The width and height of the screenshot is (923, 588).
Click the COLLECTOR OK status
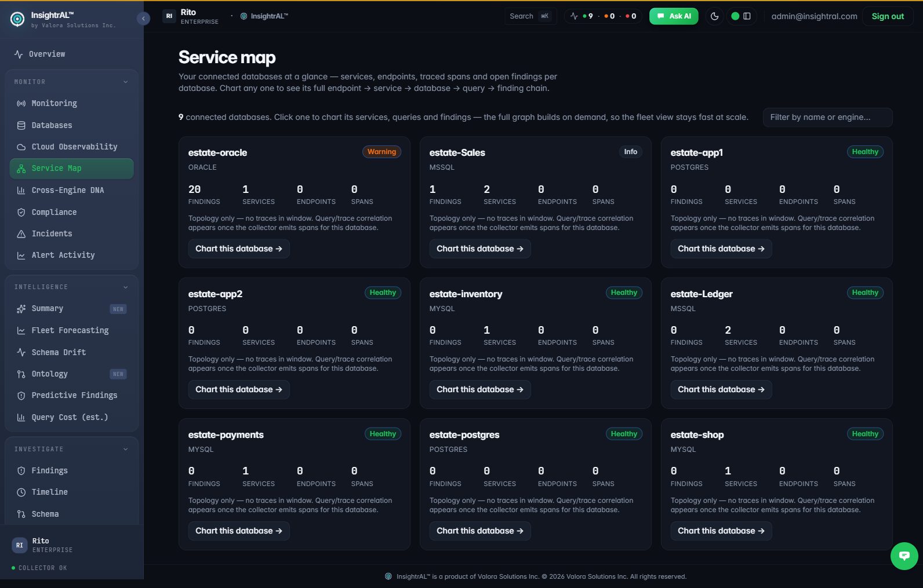pos(39,568)
